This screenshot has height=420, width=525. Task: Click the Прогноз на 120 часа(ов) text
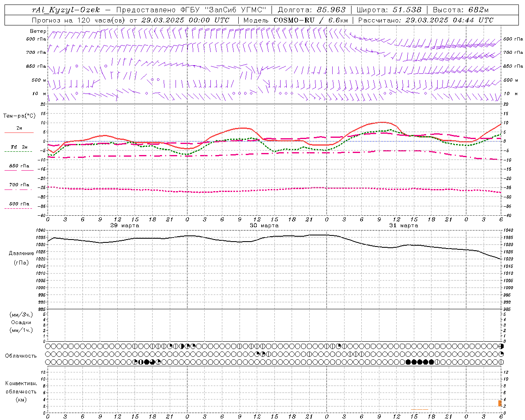pyautogui.click(x=79, y=20)
